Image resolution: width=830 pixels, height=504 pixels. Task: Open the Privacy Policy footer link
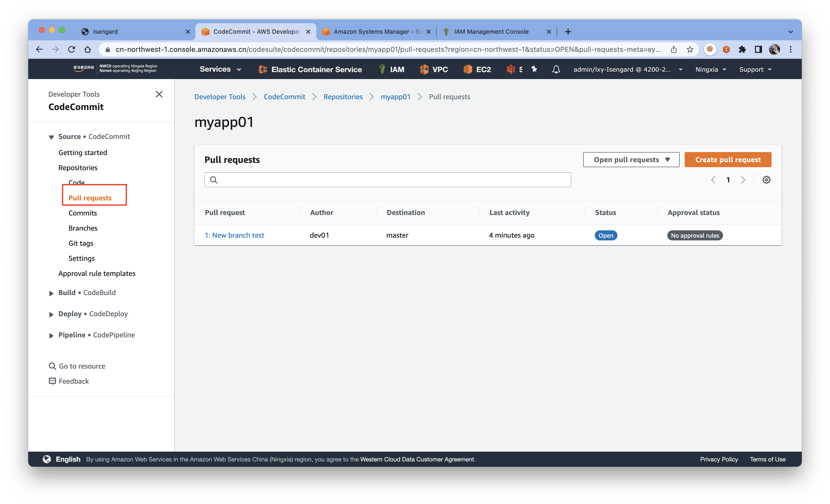[x=718, y=459]
